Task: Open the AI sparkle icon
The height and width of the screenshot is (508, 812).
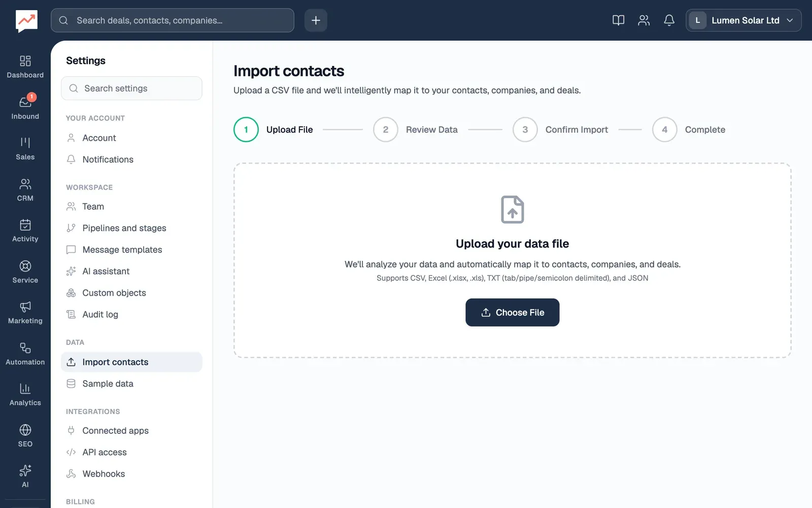Action: pos(25,470)
